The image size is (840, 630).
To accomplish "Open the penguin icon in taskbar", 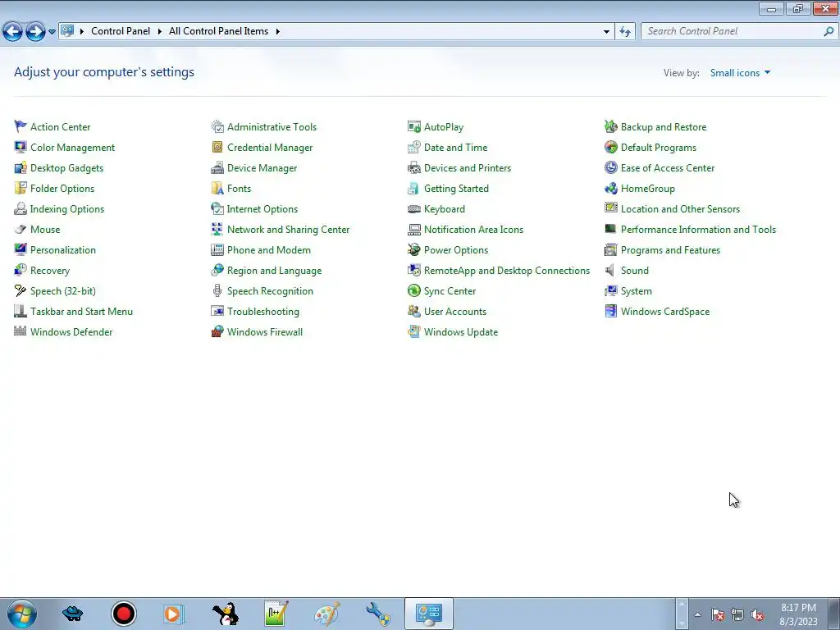I will pyautogui.click(x=225, y=614).
